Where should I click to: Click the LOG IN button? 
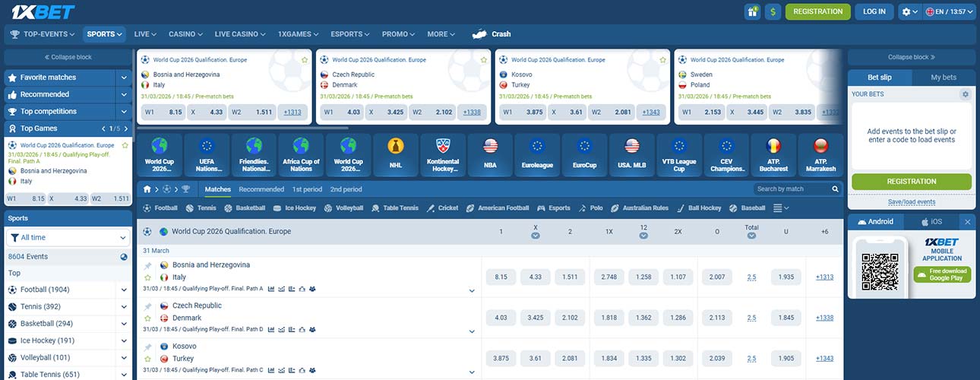[874, 11]
